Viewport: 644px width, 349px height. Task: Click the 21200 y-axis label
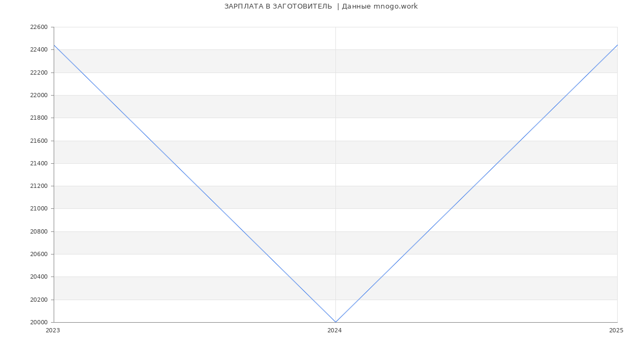click(x=39, y=186)
